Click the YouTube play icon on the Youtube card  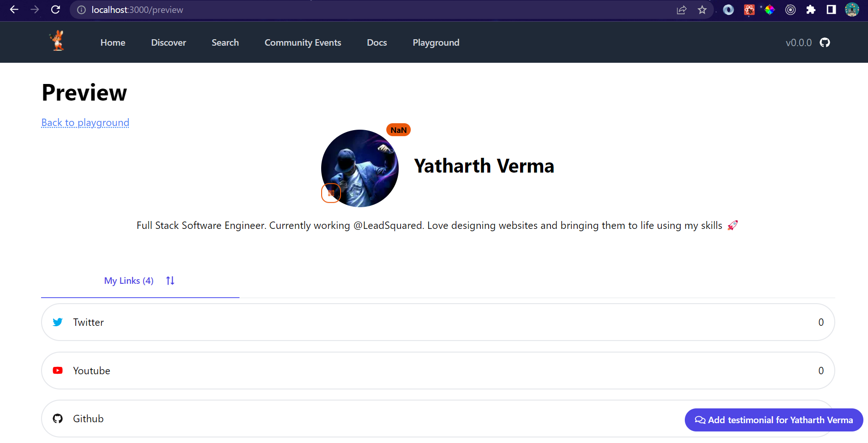pos(57,370)
